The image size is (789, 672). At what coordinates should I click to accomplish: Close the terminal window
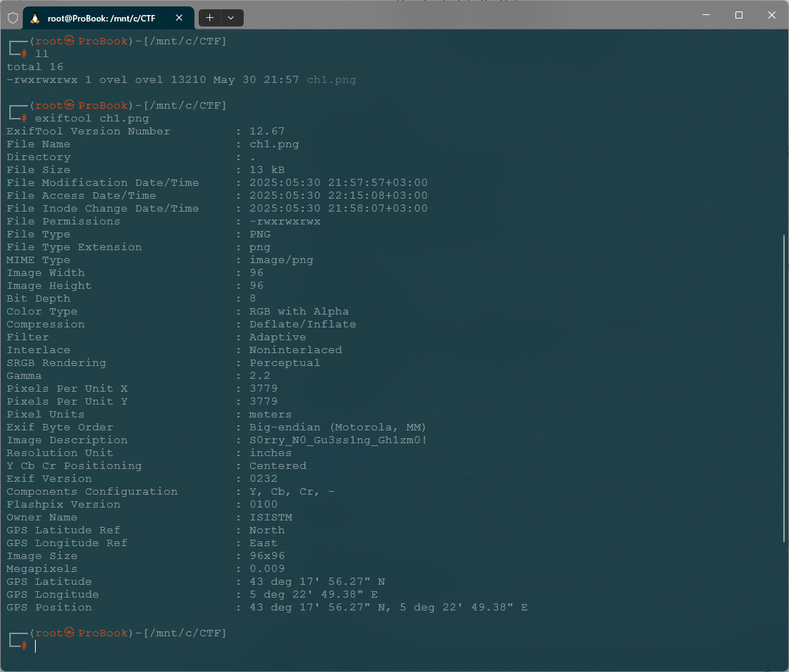tap(771, 15)
